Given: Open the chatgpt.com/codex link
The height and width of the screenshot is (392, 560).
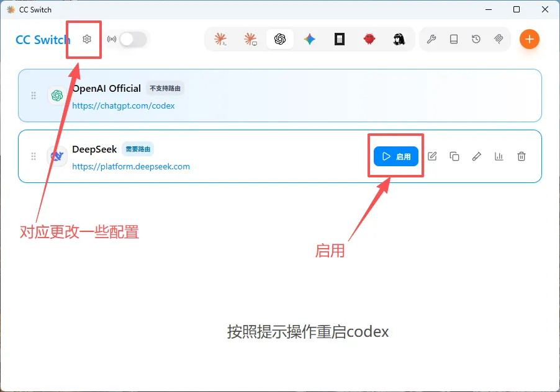Looking at the screenshot, I should [123, 105].
